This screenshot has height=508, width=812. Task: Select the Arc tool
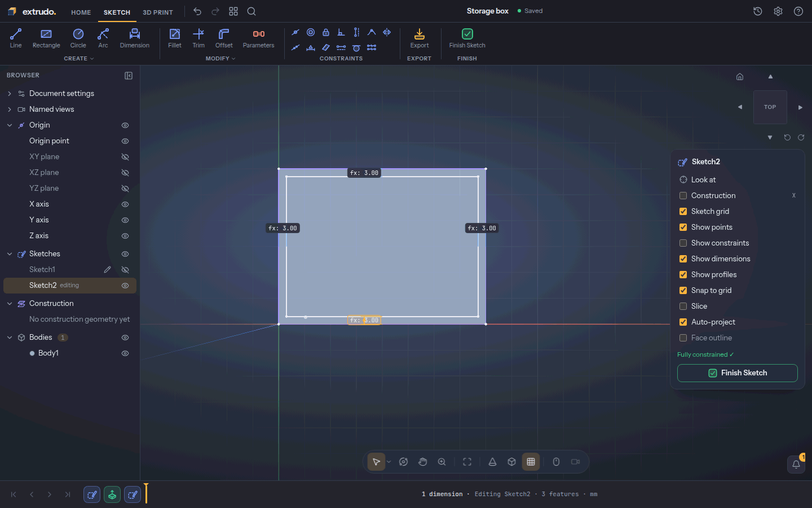click(103, 38)
